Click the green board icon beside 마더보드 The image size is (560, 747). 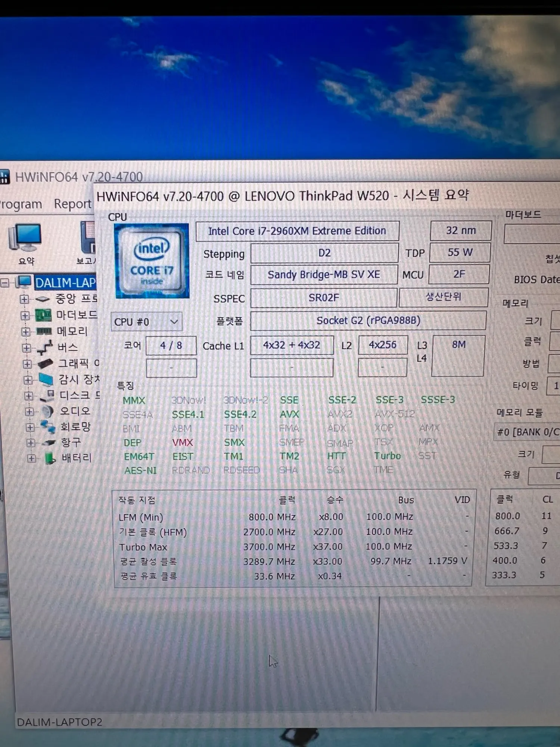[x=43, y=315]
